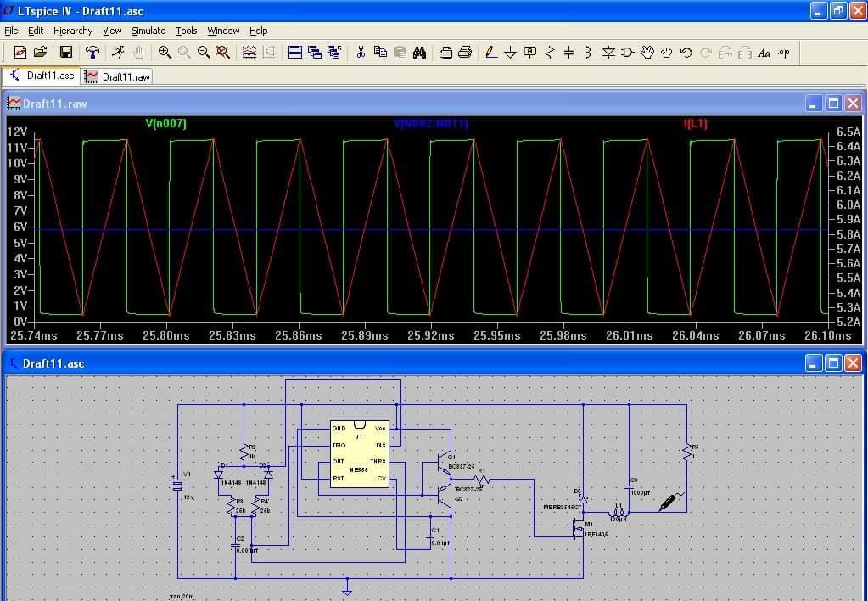Place a diode from toolbar

[608, 53]
